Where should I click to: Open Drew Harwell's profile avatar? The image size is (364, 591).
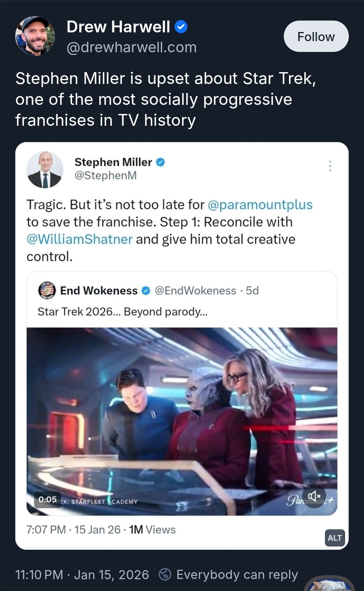coord(35,36)
